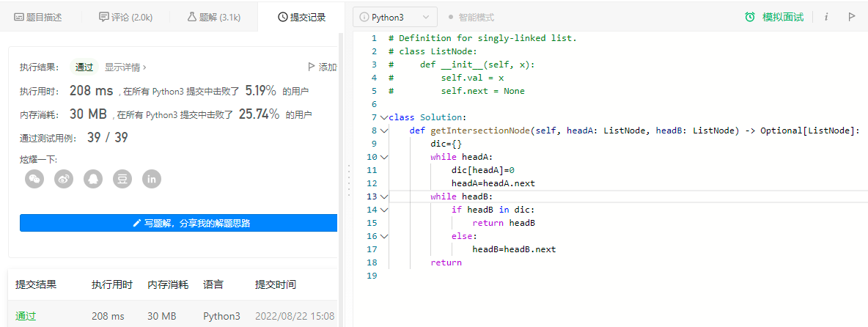Share result via Douban icon

pos(122,179)
